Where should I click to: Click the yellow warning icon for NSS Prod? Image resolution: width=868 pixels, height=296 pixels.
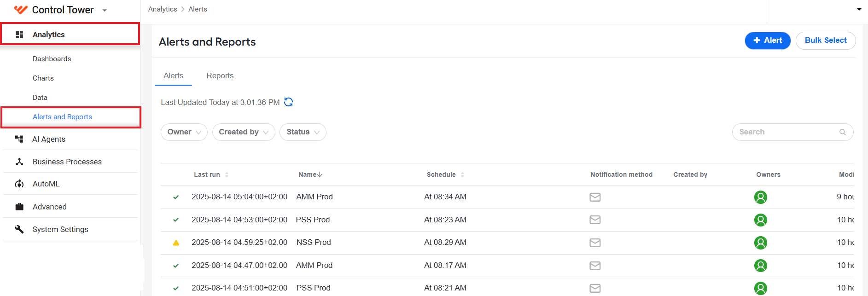[x=176, y=243]
